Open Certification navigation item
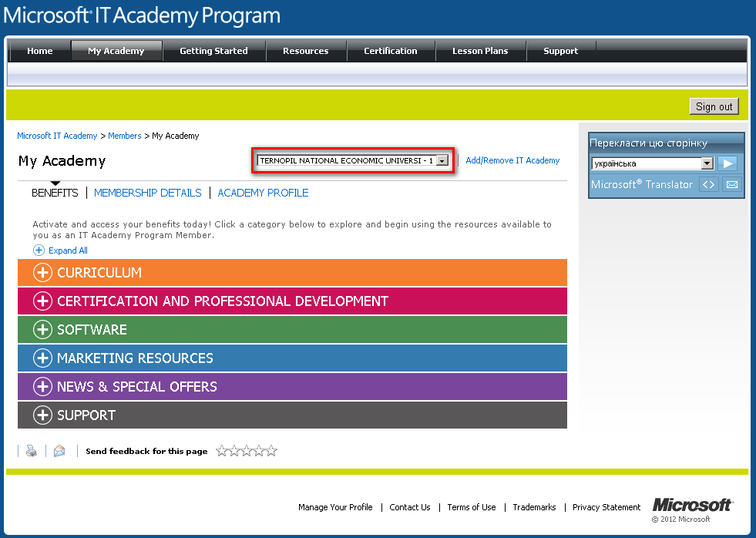 (391, 51)
